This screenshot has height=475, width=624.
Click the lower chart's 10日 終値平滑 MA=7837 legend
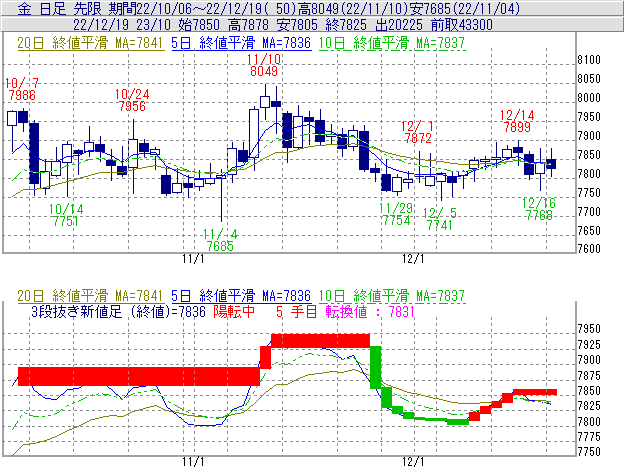coord(392,296)
